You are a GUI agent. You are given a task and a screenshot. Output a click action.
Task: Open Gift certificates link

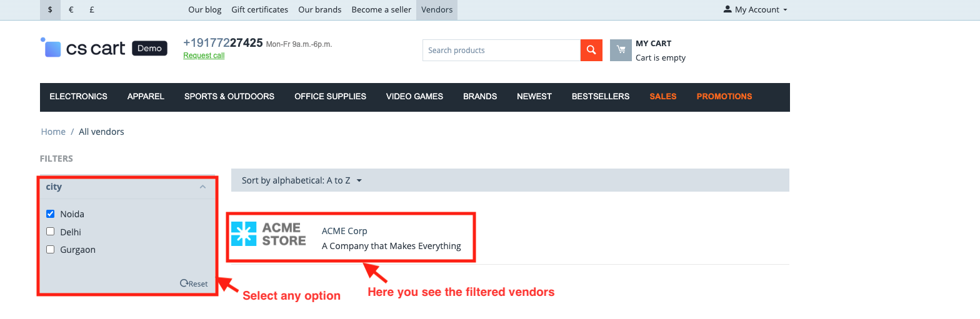tap(260, 9)
